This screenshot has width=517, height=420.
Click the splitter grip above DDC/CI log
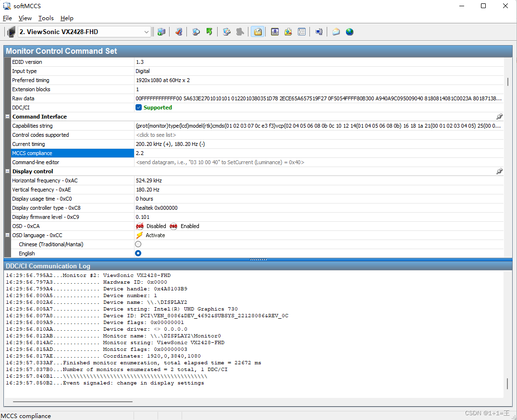[258, 260]
